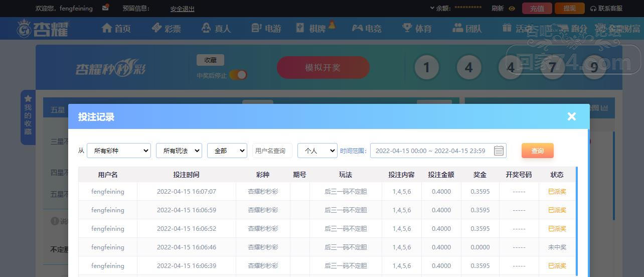The image size is (644, 277).
Task: Open the 所有彩种 dropdown
Action: coord(119,151)
